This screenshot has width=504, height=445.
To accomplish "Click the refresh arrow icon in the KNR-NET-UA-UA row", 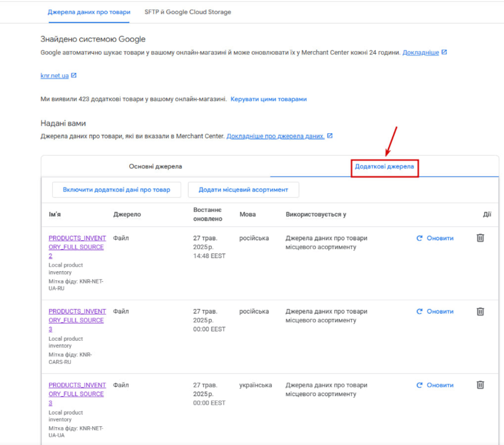I will point(420,385).
